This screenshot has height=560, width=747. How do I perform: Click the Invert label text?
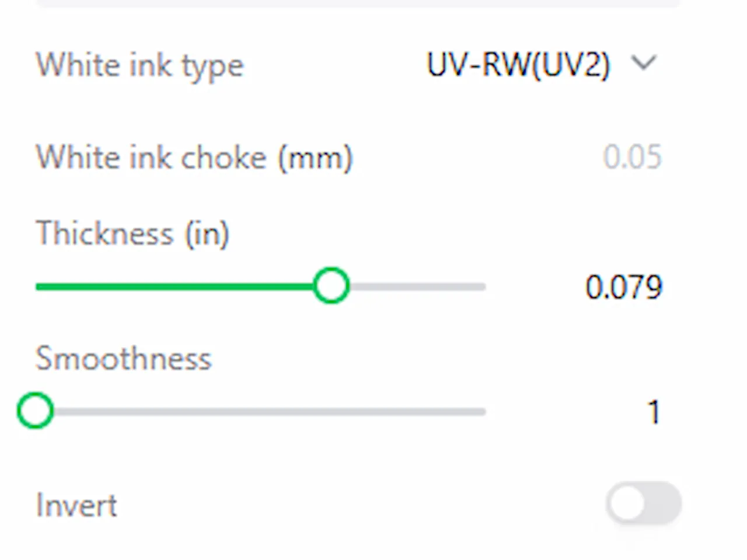coord(76,505)
